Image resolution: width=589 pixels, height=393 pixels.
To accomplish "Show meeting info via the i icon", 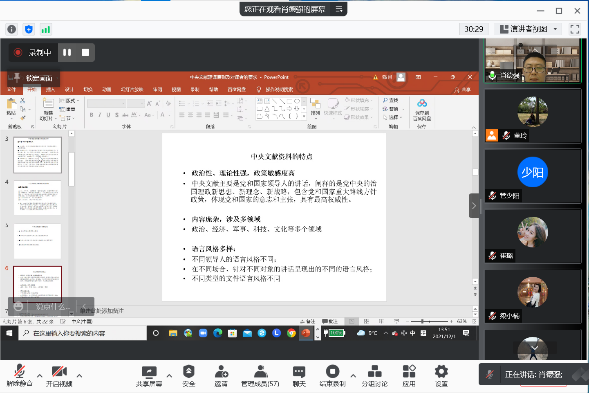I will click(x=12, y=29).
